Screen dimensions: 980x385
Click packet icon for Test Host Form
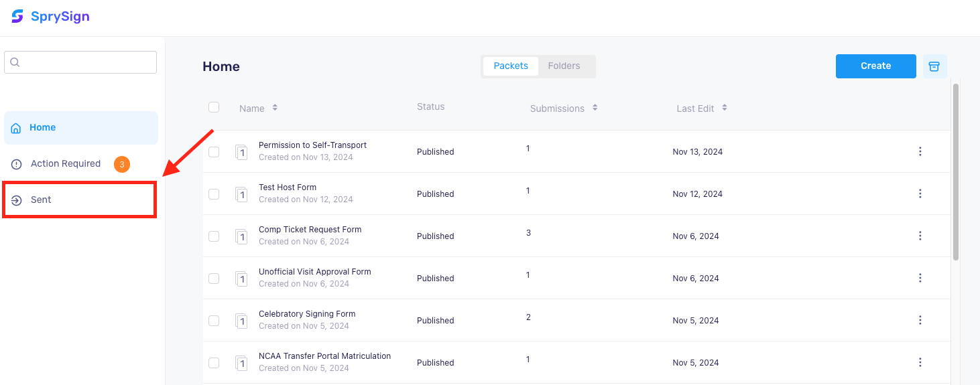coord(241,194)
